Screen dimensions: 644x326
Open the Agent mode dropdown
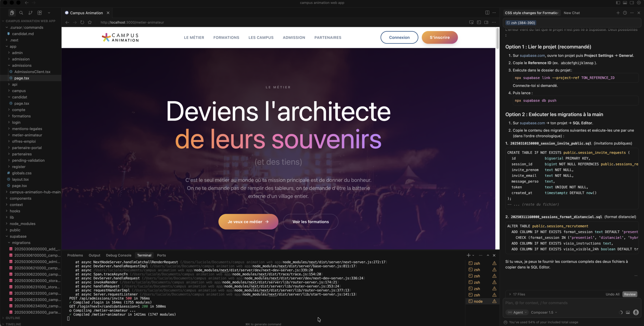tap(517, 312)
